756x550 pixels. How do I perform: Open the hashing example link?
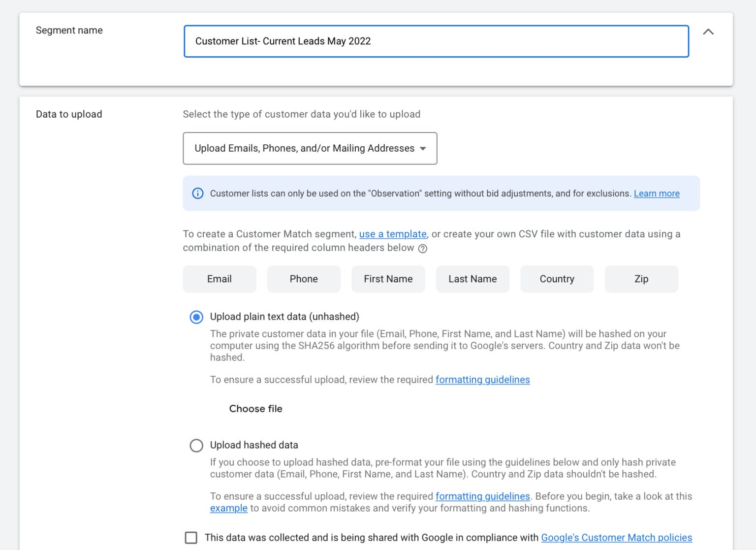228,508
